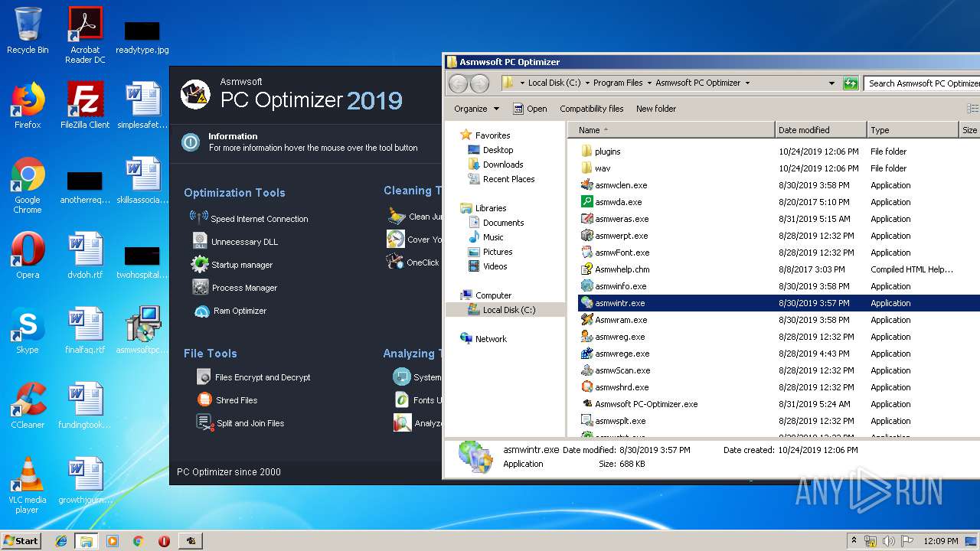Show hidden system tray icons

854,540
